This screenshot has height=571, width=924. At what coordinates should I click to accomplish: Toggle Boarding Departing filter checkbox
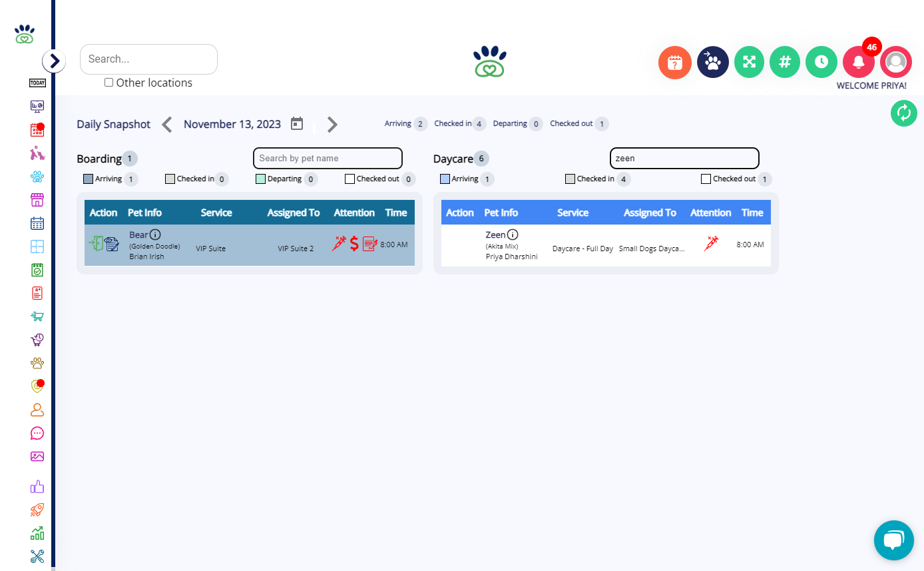point(260,179)
